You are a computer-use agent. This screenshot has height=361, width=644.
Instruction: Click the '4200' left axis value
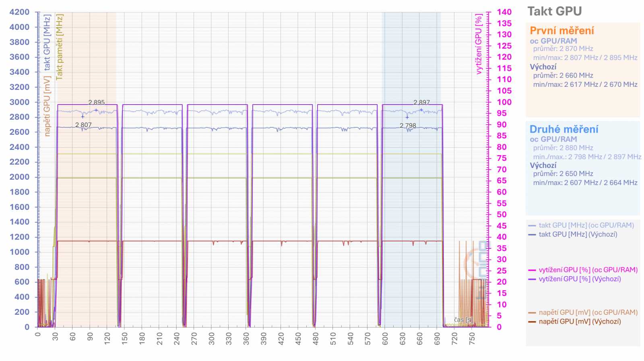pos(19,12)
